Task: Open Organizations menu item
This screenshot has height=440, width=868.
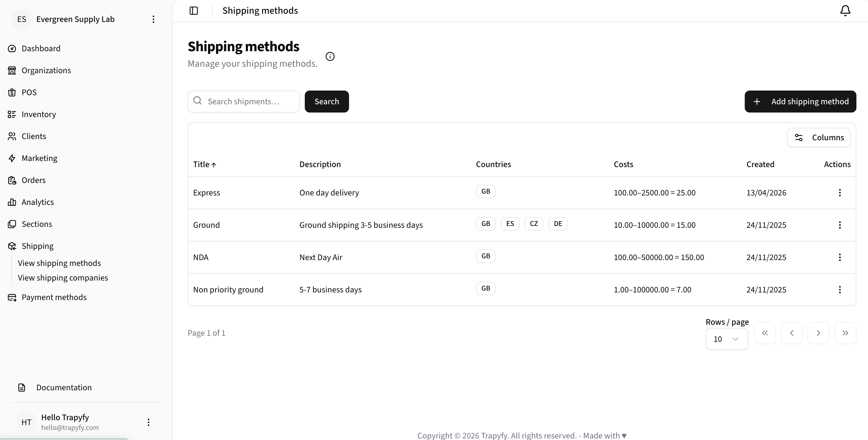Action: click(x=46, y=70)
